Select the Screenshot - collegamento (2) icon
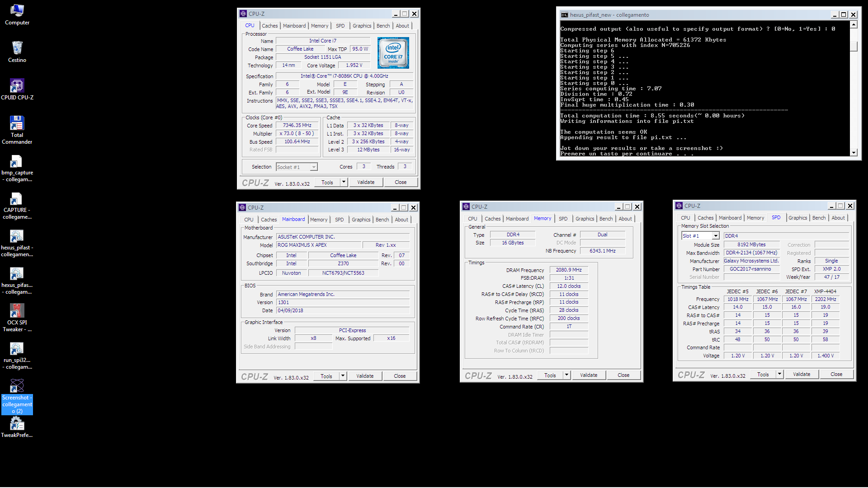This screenshot has height=488, width=868. (x=17, y=397)
